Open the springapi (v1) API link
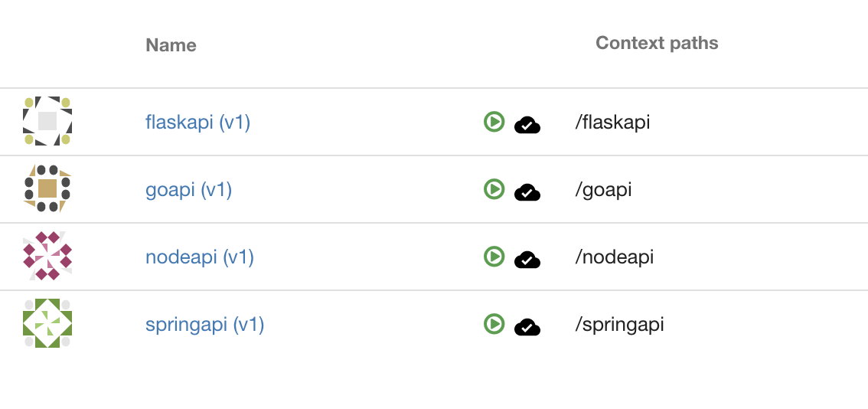868x409 pixels. click(204, 325)
